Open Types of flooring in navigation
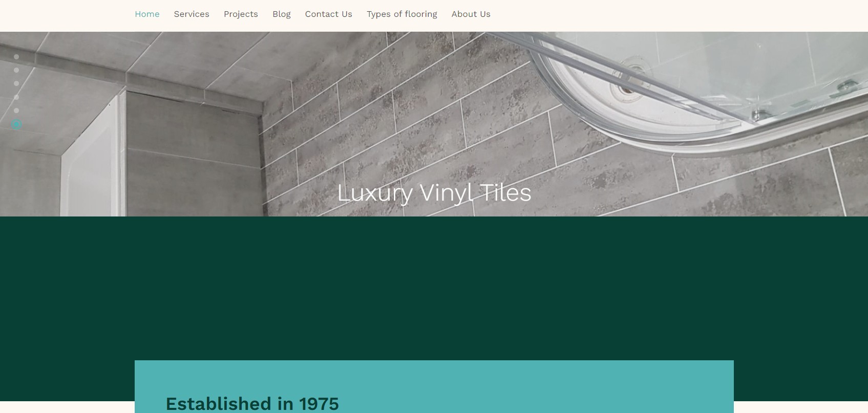The height and width of the screenshot is (413, 868). 402,14
